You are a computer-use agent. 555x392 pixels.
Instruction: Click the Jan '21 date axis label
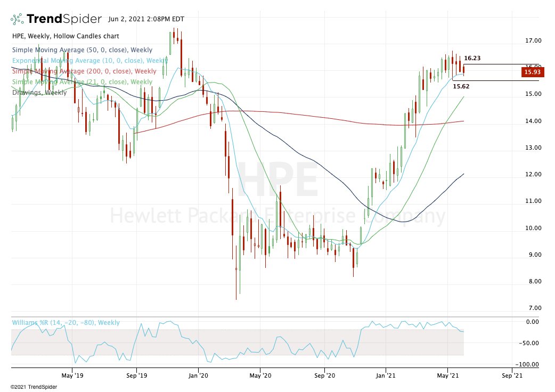tap(386, 375)
